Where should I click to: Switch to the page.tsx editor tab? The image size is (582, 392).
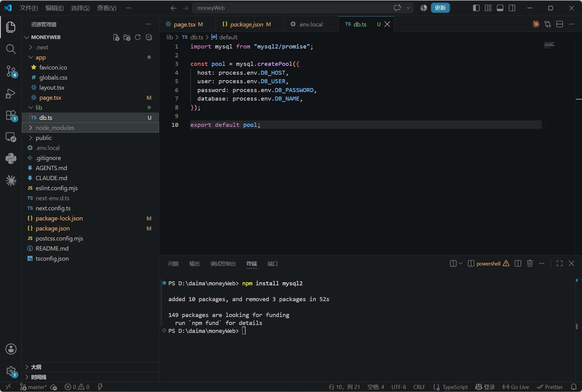coord(187,24)
